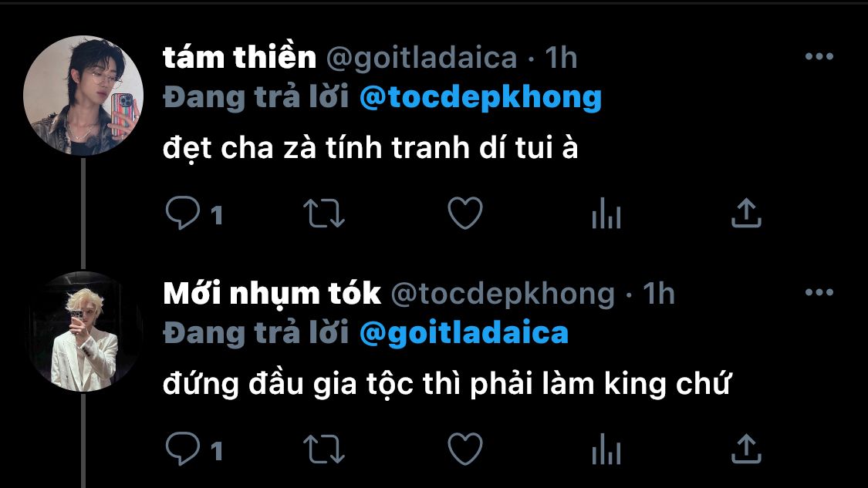868x488 pixels.
Task: Open the tweet text 'đứng đầu gia tộc'
Action: (289, 383)
